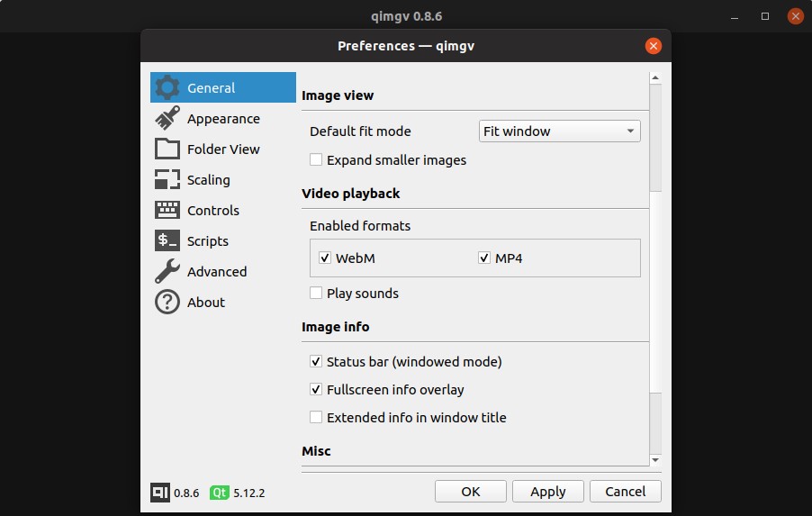Open the Default fit mode dropdown
The width and height of the screenshot is (812, 516).
pos(559,131)
